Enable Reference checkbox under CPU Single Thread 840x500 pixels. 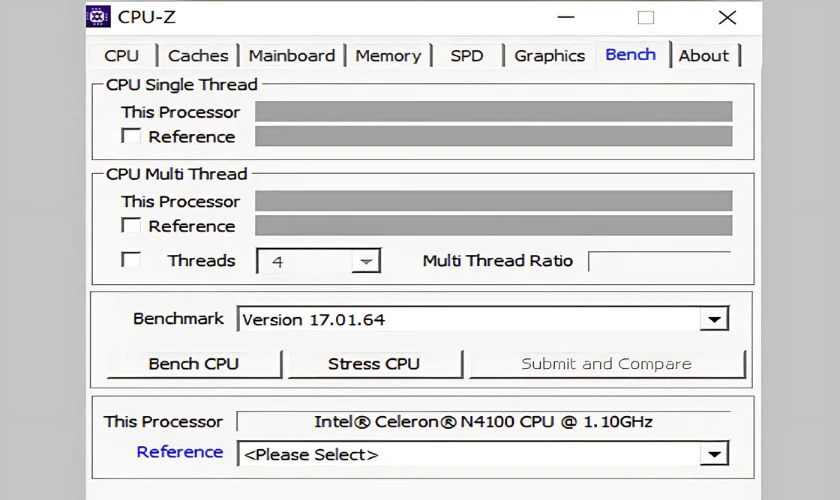click(131, 136)
